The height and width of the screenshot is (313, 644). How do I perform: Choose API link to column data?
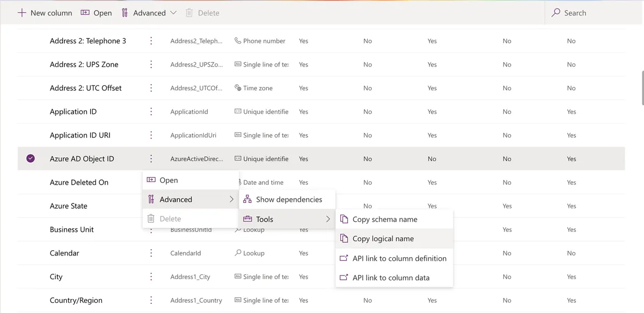tap(391, 278)
